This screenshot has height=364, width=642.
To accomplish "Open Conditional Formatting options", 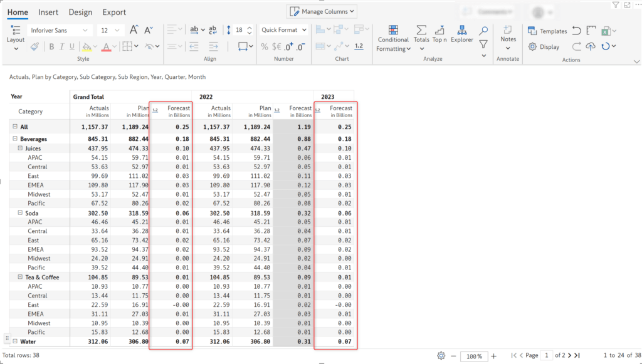I will [x=393, y=38].
